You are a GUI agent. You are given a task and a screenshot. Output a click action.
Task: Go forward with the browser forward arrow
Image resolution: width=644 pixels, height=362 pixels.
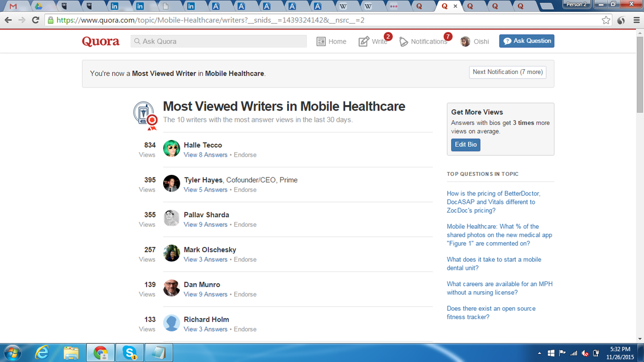[x=22, y=20]
